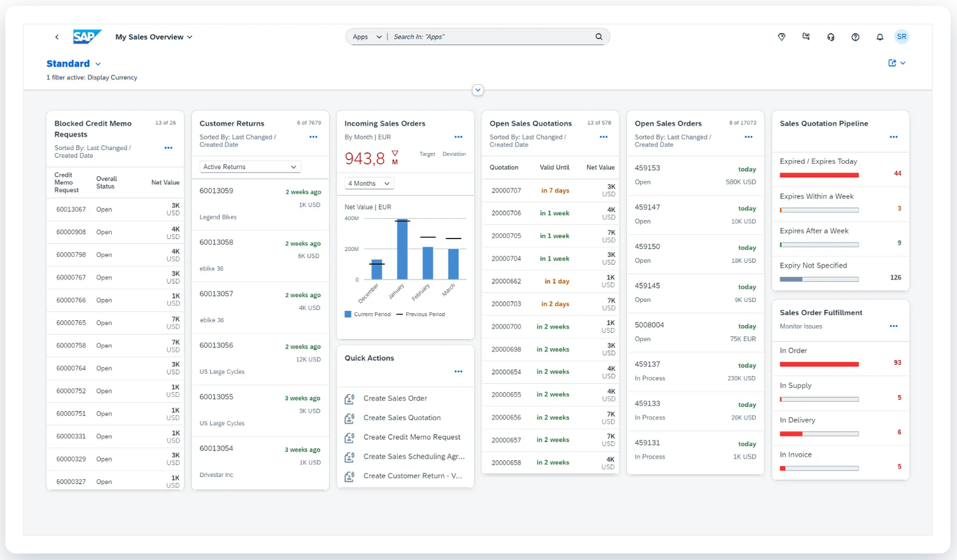Click the search magnifier icon
Screen dimensions: 957x560
pos(599,37)
